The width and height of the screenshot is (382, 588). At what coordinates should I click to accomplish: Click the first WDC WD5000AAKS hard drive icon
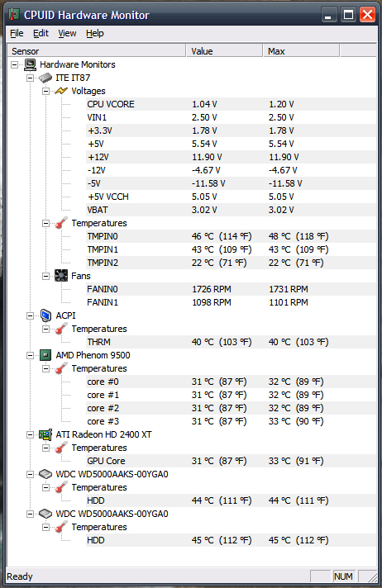coord(45,474)
